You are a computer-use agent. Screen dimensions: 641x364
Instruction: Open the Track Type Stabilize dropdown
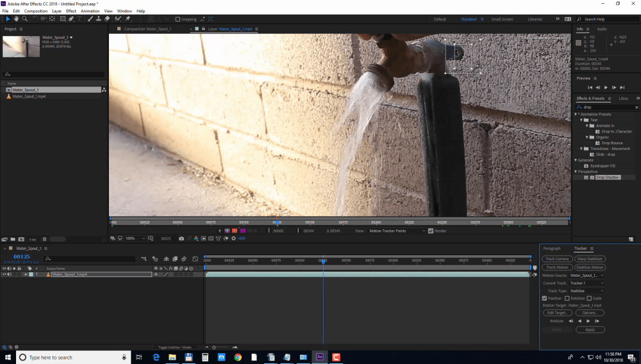click(587, 291)
